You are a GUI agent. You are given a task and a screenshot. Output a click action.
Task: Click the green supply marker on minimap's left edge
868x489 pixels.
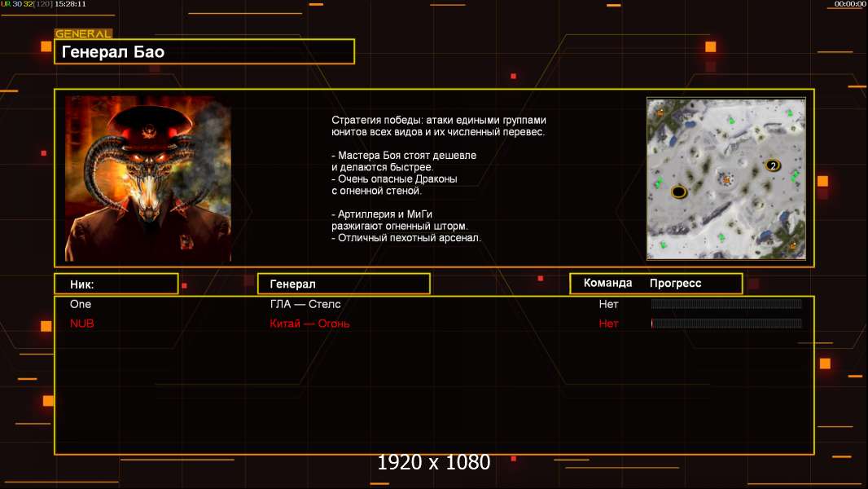tap(660, 182)
